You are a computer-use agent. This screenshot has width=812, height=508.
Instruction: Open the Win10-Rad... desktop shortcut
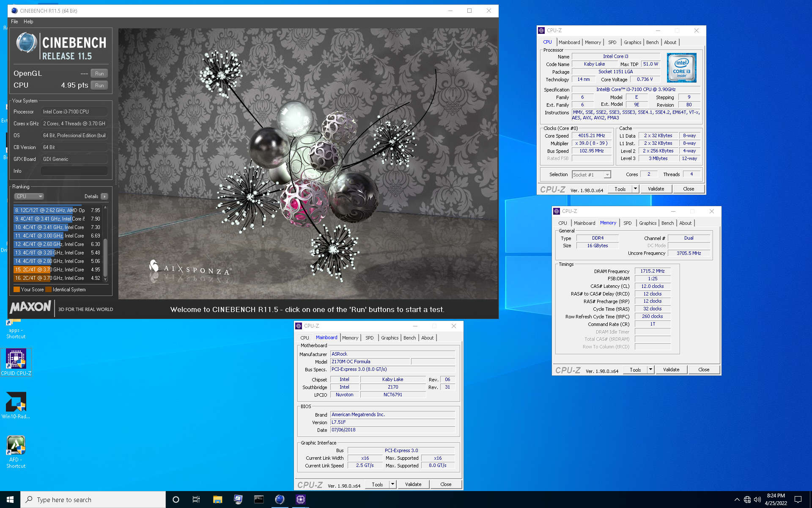pyautogui.click(x=16, y=405)
